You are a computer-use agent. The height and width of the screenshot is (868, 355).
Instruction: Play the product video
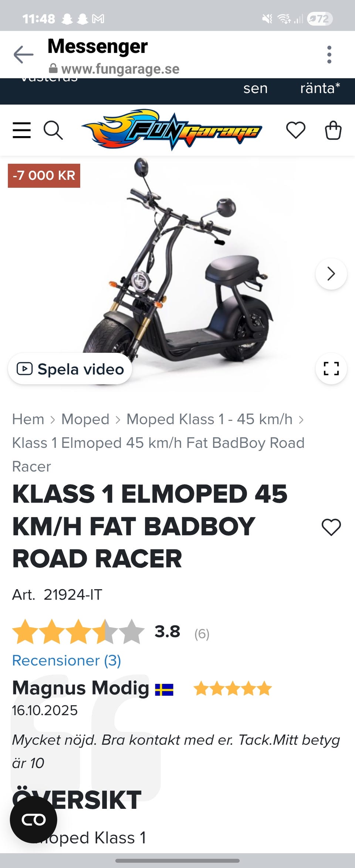(70, 369)
